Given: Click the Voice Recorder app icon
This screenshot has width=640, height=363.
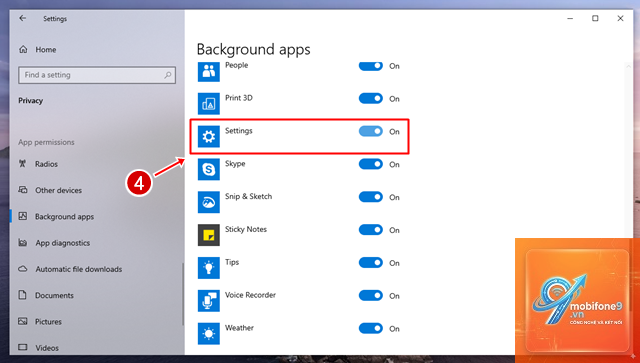Looking at the screenshot, I should [x=209, y=301].
